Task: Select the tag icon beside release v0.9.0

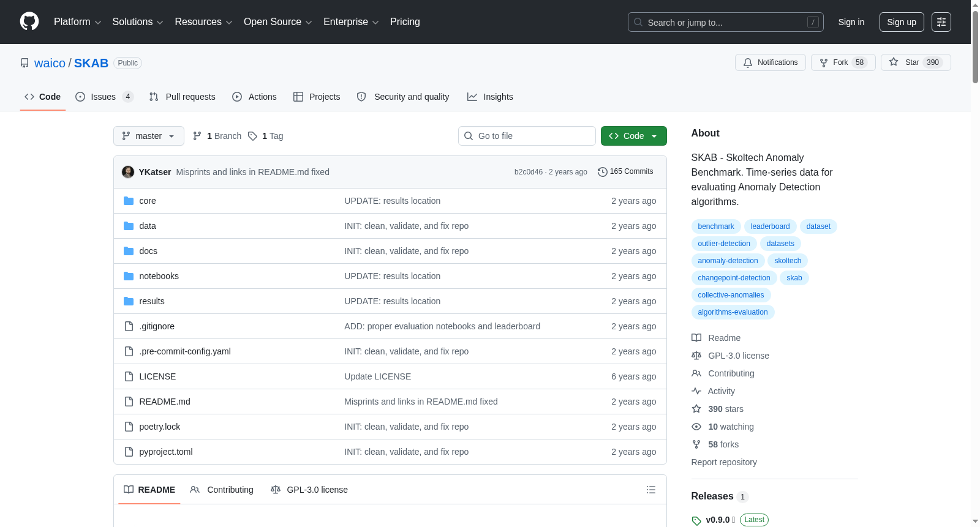Action: pyautogui.click(x=696, y=520)
